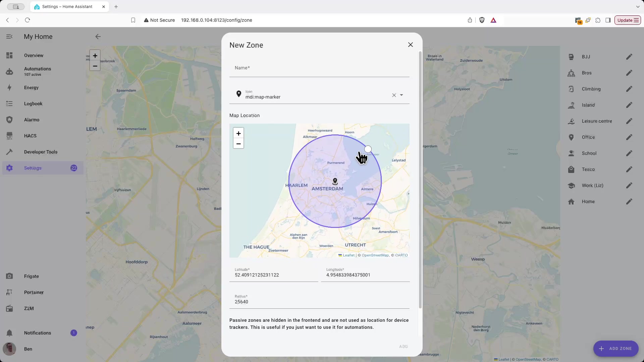The image size is (644, 362).
Task: Click the ADD button in dialog
Action: [404, 346]
